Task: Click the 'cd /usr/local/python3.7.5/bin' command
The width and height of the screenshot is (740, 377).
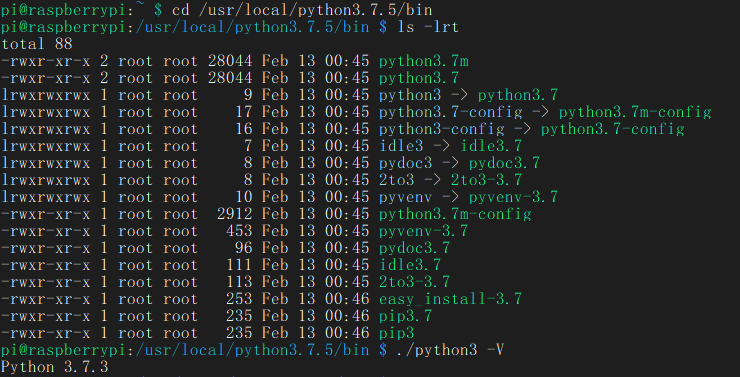Action: (x=302, y=9)
